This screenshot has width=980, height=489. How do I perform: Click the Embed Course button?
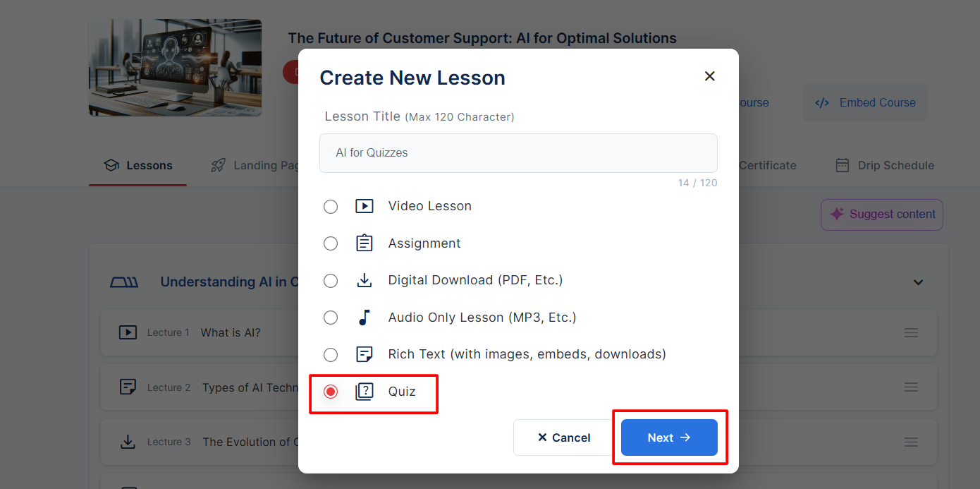click(x=865, y=103)
